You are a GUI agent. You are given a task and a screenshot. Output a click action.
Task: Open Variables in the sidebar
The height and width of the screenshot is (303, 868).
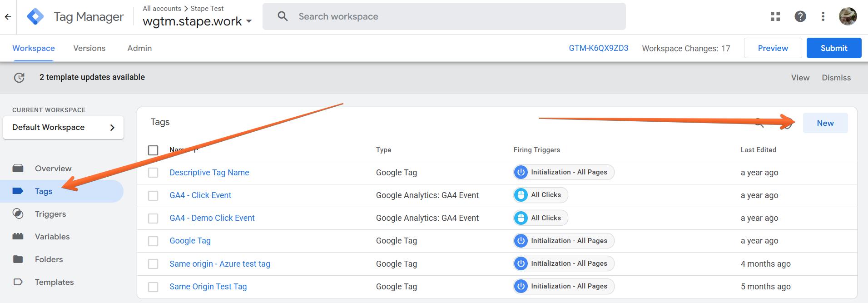click(52, 237)
